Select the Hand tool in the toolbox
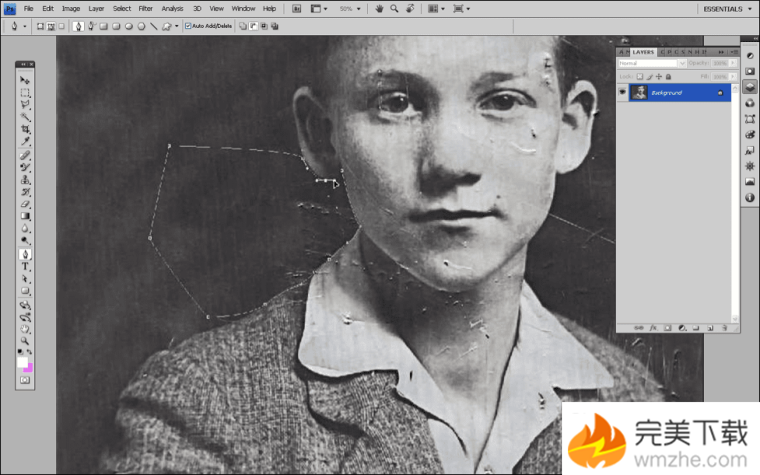The height and width of the screenshot is (475, 760). [25, 329]
